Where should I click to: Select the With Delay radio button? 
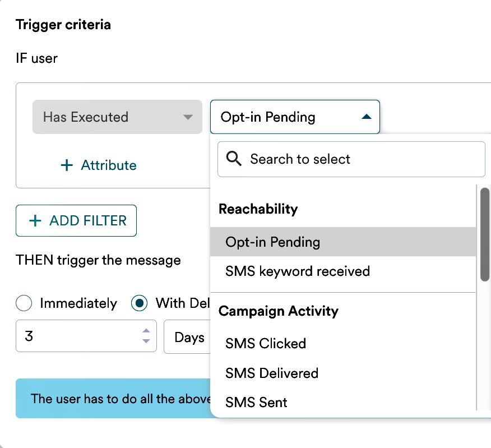point(139,304)
